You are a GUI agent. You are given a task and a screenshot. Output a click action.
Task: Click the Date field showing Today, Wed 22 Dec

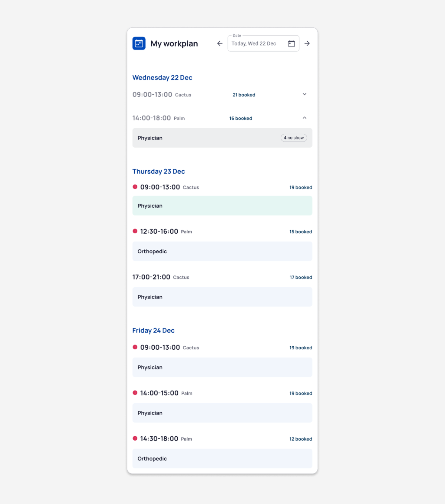tap(256, 43)
